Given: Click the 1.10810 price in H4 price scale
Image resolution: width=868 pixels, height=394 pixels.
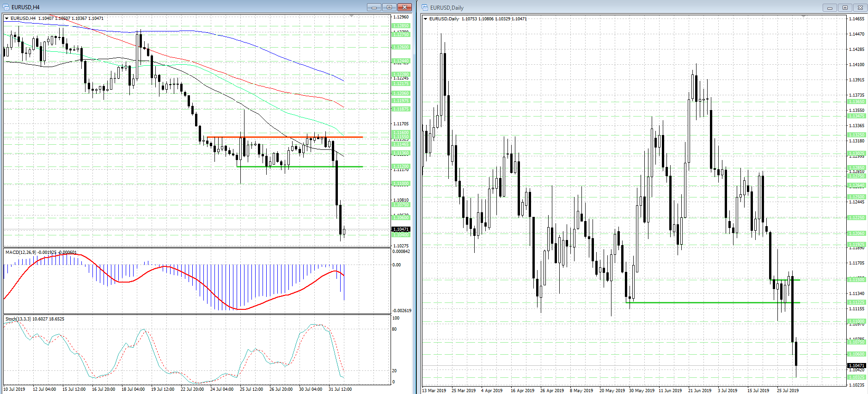Looking at the screenshot, I should pyautogui.click(x=401, y=201).
